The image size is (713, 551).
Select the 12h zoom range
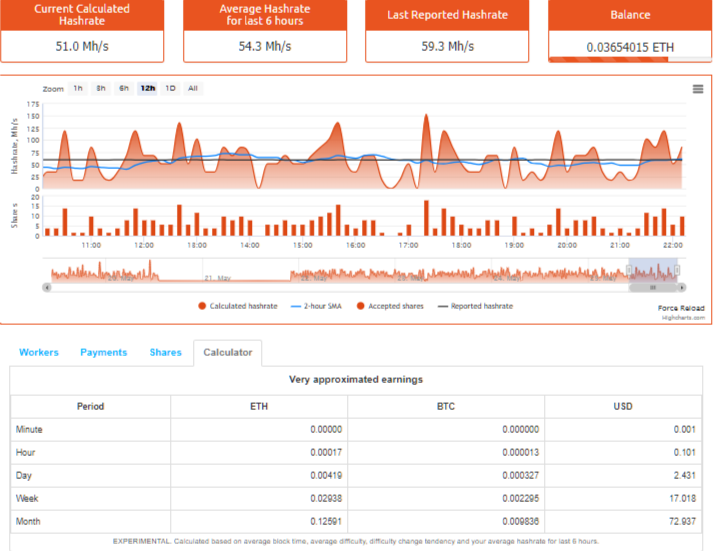[x=147, y=88]
